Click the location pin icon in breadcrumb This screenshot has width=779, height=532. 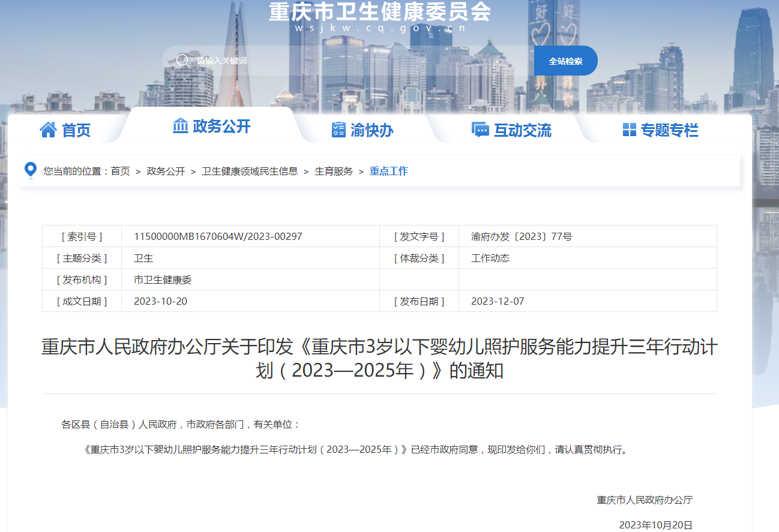point(31,170)
